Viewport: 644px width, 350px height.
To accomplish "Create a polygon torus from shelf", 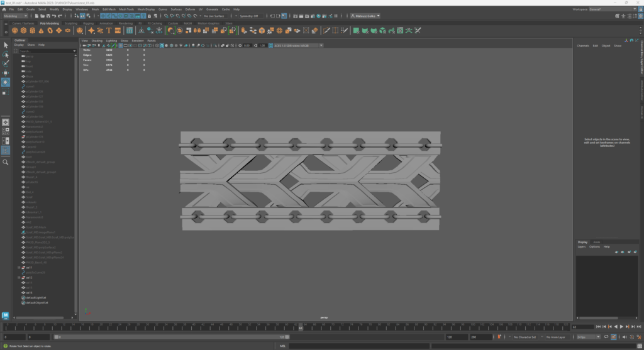I will pyautogui.click(x=50, y=31).
